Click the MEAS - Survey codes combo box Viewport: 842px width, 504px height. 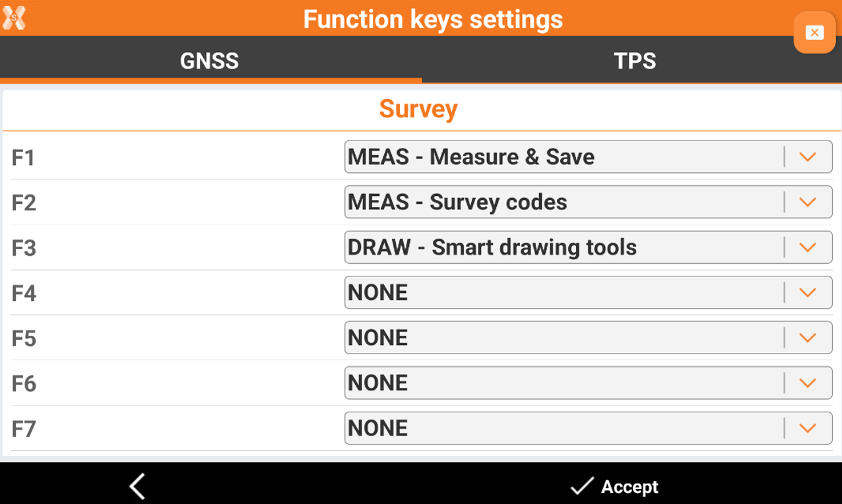561,202
